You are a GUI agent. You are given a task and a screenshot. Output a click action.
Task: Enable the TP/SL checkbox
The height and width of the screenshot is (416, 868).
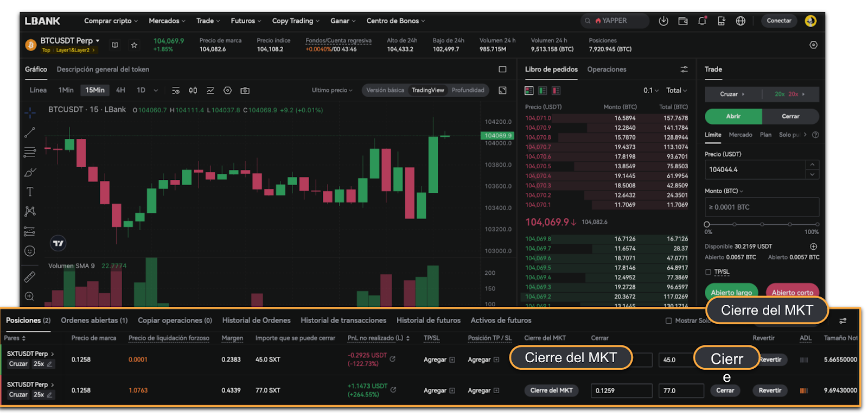pyautogui.click(x=708, y=272)
